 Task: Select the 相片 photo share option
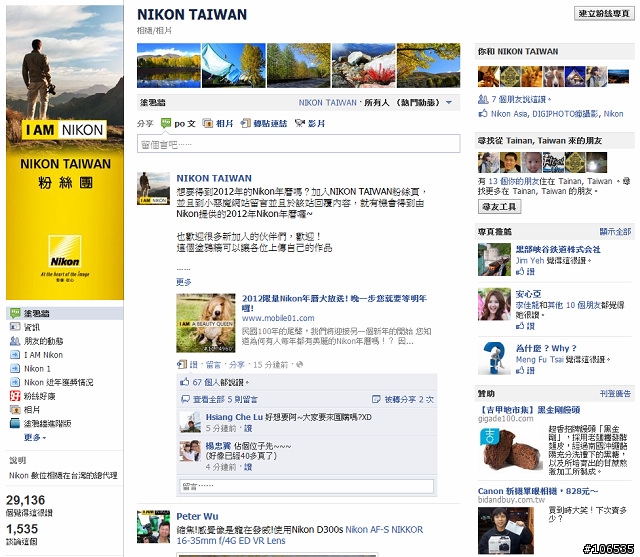(218, 123)
